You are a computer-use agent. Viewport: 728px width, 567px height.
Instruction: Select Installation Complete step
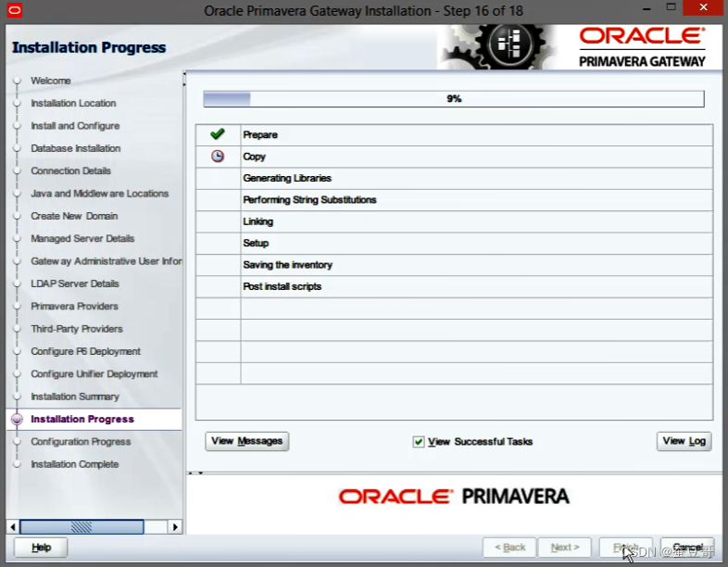click(x=75, y=464)
